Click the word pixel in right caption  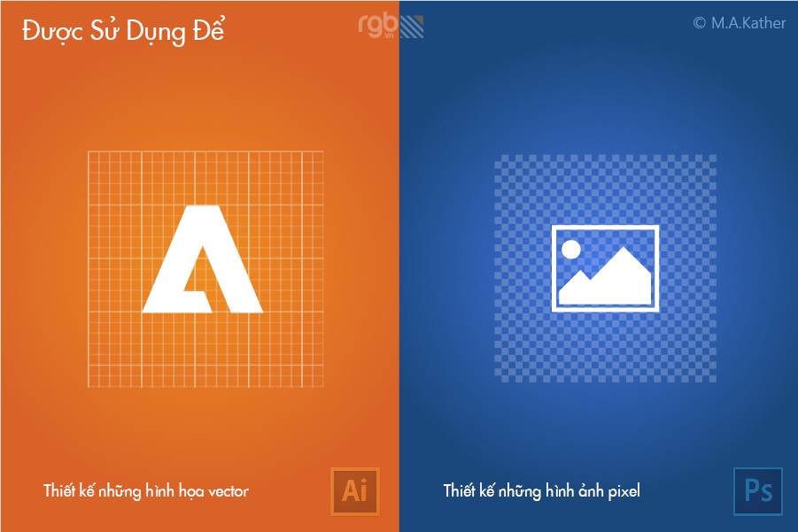(624, 490)
